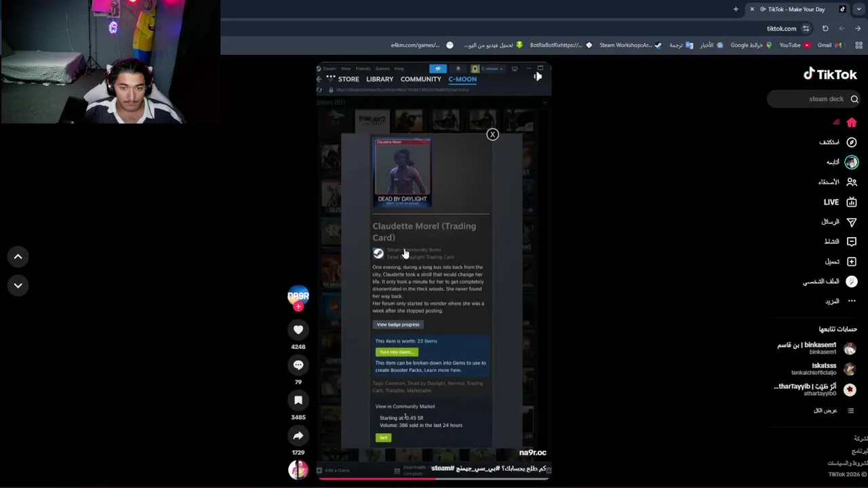This screenshot has width=868, height=488.
Task: Close the TikTok browser tab
Action: click(x=752, y=9)
